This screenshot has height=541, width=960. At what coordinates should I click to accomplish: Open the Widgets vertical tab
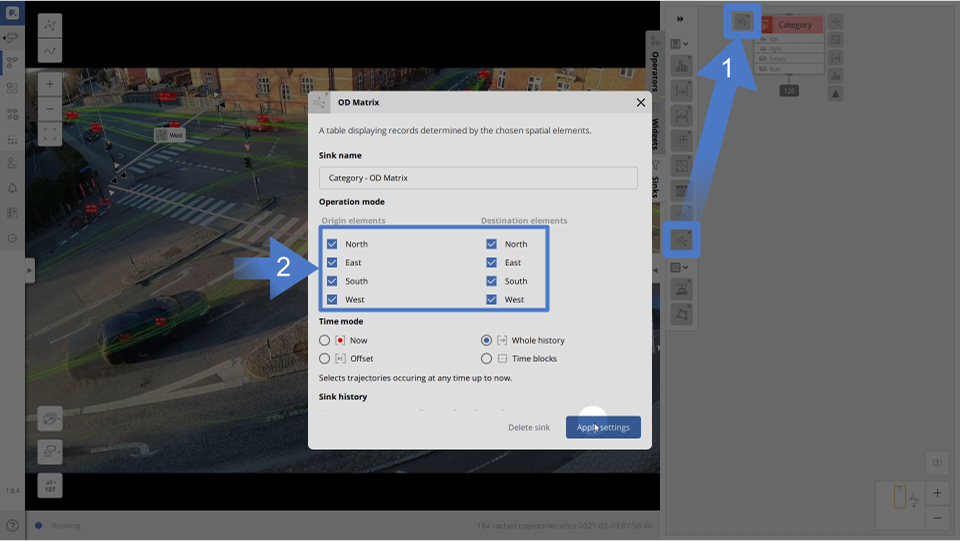tap(654, 132)
